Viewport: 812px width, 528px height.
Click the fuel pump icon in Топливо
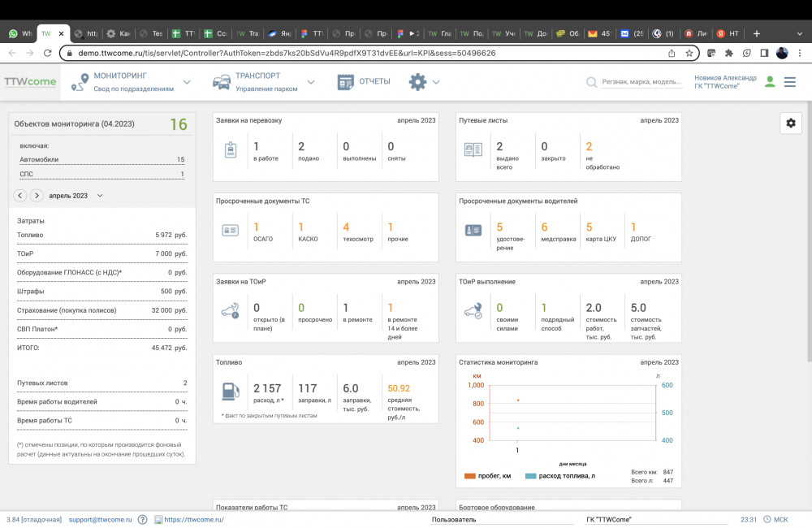click(231, 392)
